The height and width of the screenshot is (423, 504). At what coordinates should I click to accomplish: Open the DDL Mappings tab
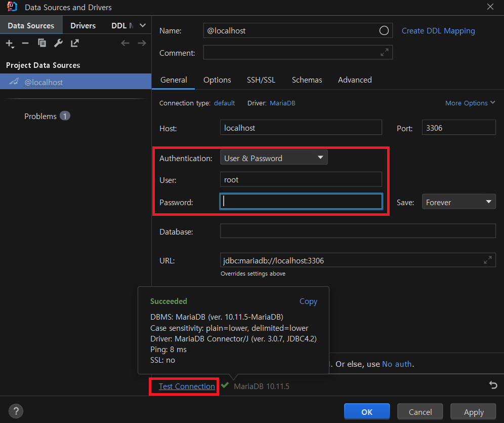[122, 25]
